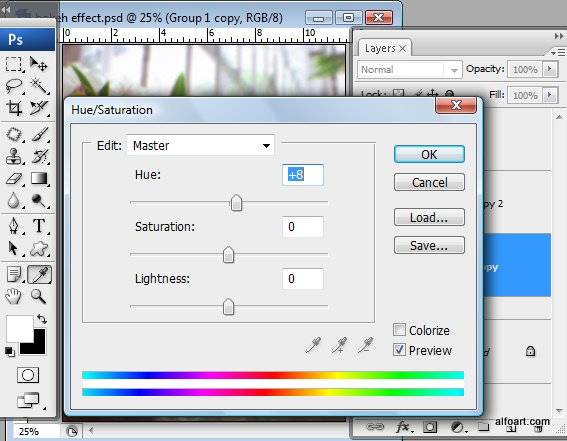This screenshot has width=567, height=441.
Task: Enable the Colorize checkbox
Action: click(x=399, y=330)
